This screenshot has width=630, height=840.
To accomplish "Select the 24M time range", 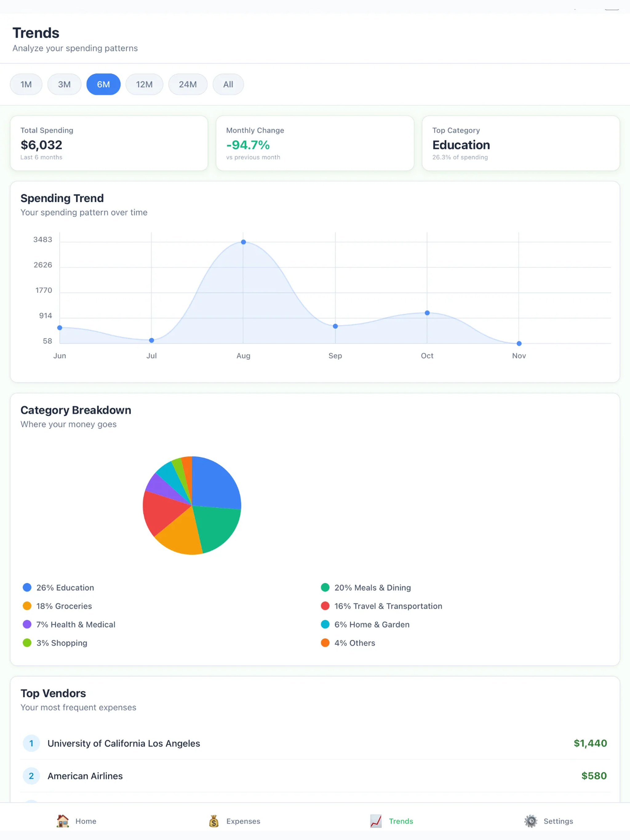I will pos(188,84).
